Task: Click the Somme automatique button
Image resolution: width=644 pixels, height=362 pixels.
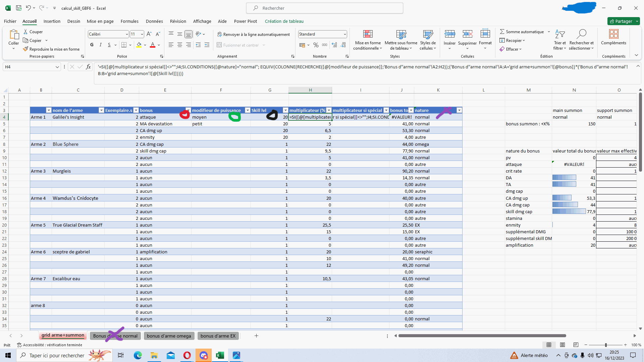Action: pos(522,32)
